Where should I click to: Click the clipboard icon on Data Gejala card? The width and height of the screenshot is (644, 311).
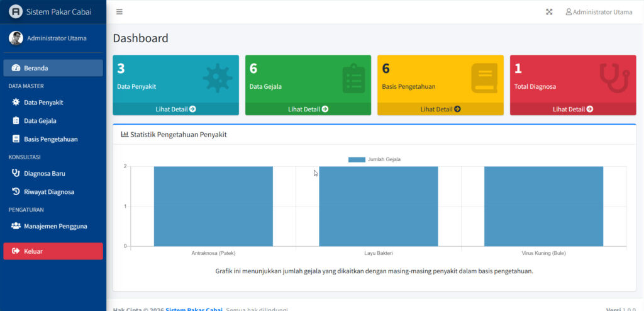(353, 79)
